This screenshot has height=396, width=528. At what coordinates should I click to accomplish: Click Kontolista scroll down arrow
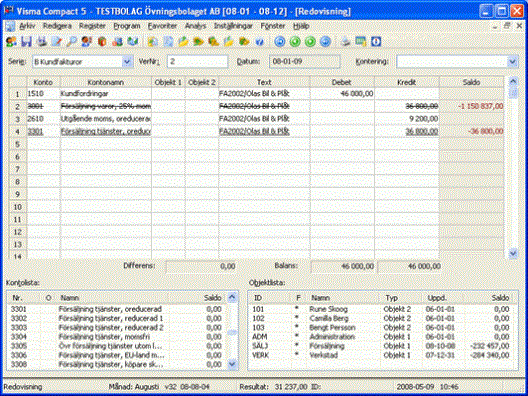coord(232,364)
